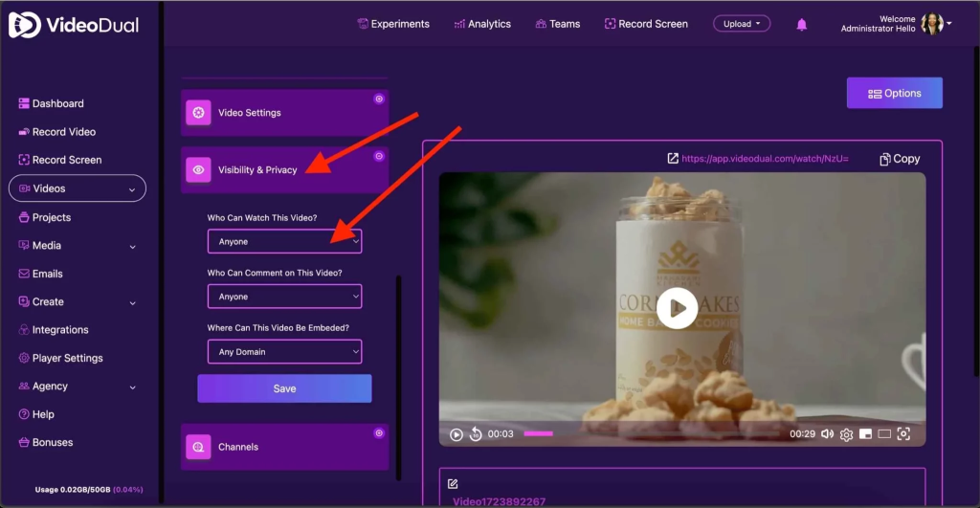980x508 pixels.
Task: Open the embed domain dropdown showing Any Domain
Action: pyautogui.click(x=284, y=352)
